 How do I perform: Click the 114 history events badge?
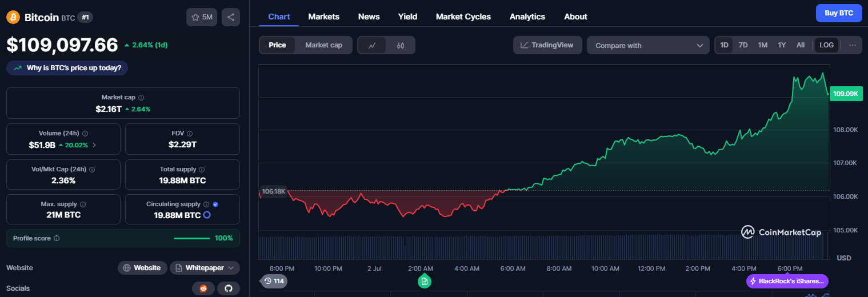coord(274,281)
